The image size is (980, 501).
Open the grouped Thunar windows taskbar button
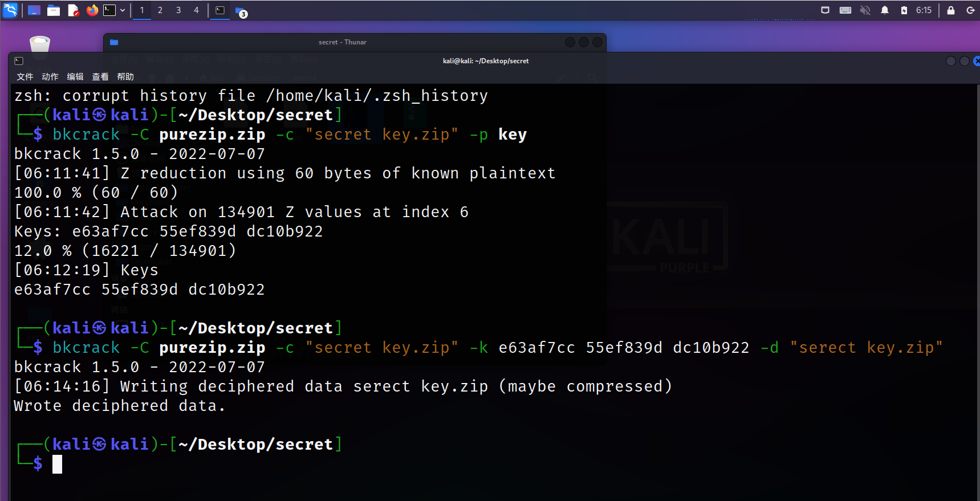[x=241, y=11]
